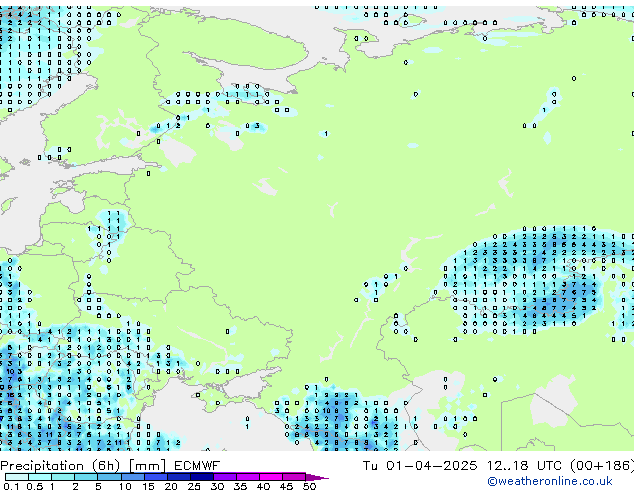Click the '20' legend scale value
The width and height of the screenshot is (634, 490).
171,486
